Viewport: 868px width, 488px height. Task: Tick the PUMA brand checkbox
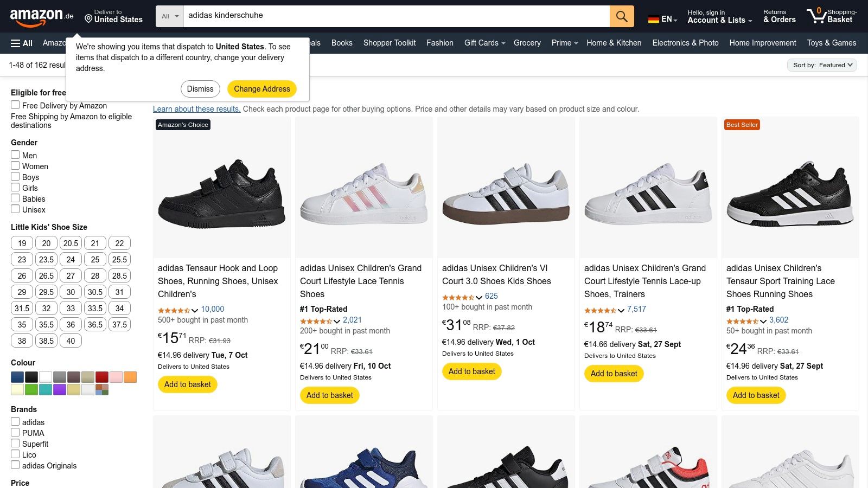tap(15, 433)
